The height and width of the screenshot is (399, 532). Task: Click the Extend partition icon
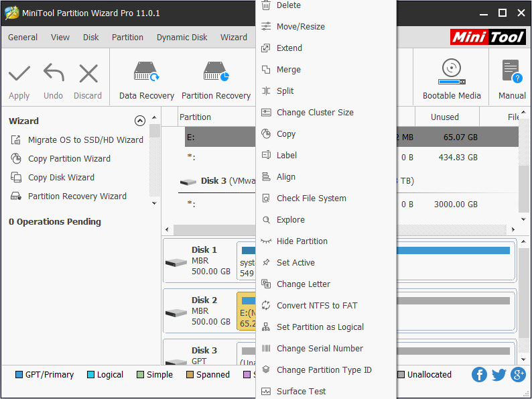pyautogui.click(x=266, y=48)
